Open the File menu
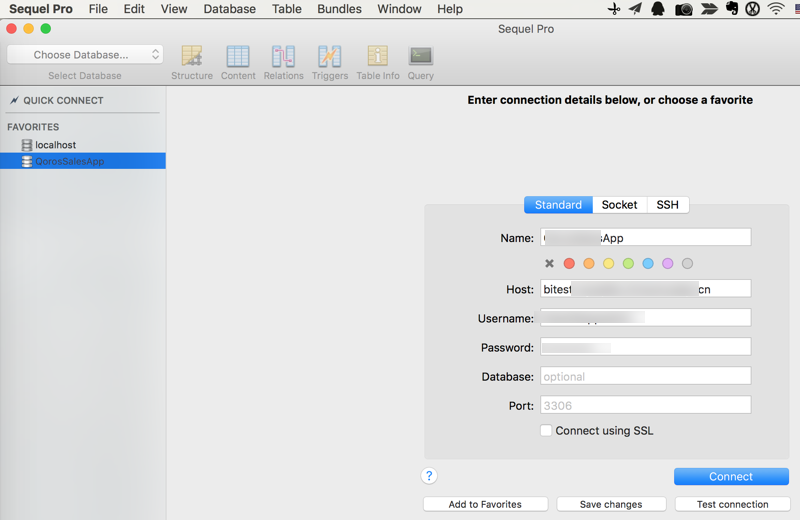 [98, 9]
